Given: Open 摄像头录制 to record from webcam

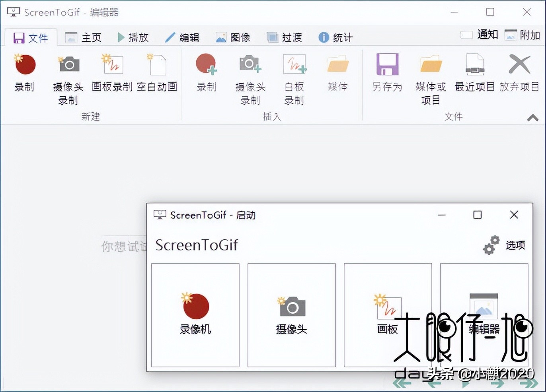Looking at the screenshot, I should click(x=68, y=78).
